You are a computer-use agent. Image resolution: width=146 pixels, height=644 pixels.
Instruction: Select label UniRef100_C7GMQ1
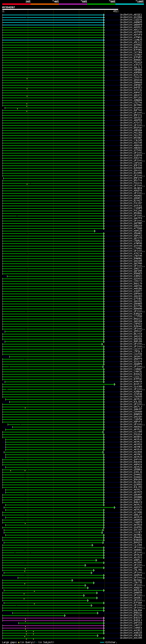click(131, 249)
